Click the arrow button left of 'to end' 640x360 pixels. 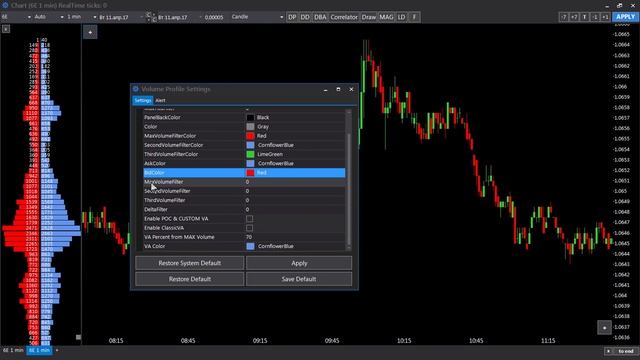pyautogui.click(x=609, y=351)
